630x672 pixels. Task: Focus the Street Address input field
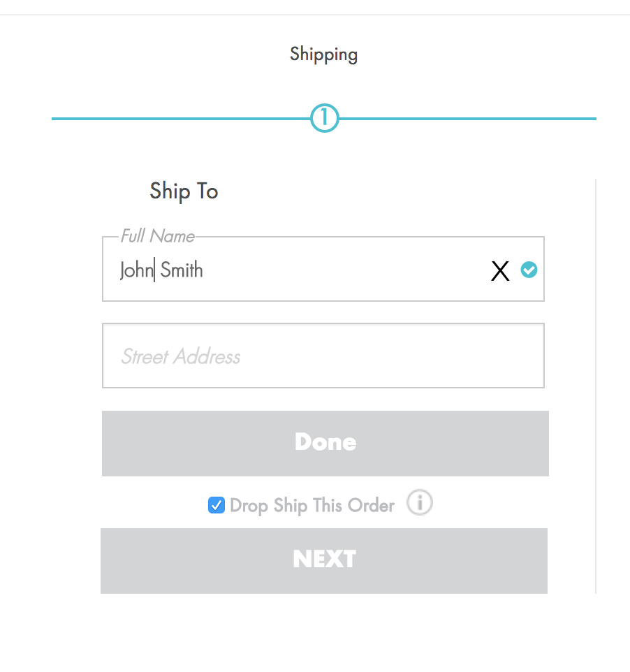[323, 356]
